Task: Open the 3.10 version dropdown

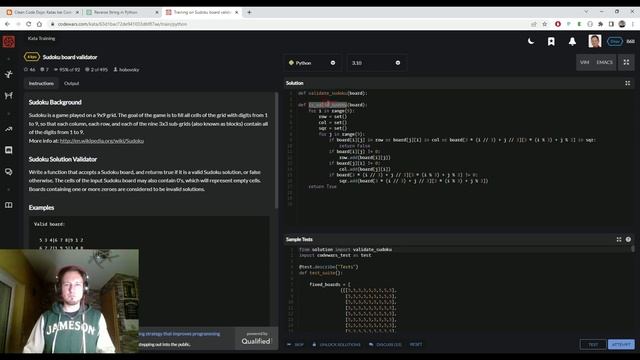Action: pos(376,63)
